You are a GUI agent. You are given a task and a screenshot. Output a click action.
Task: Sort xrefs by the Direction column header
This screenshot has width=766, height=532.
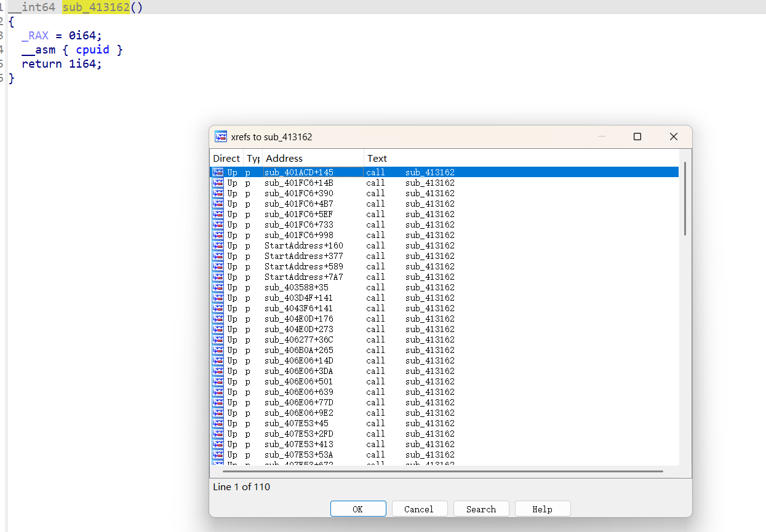[226, 158]
